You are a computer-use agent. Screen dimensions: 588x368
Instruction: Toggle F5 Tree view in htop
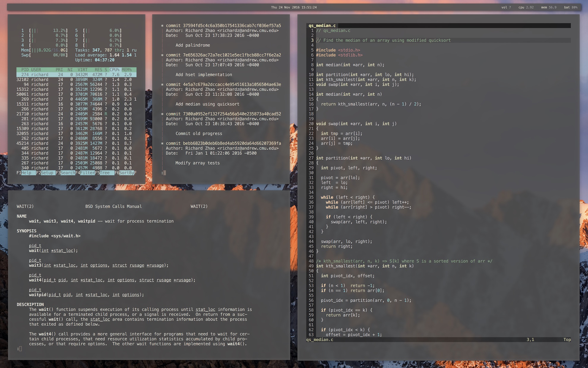tap(105, 173)
